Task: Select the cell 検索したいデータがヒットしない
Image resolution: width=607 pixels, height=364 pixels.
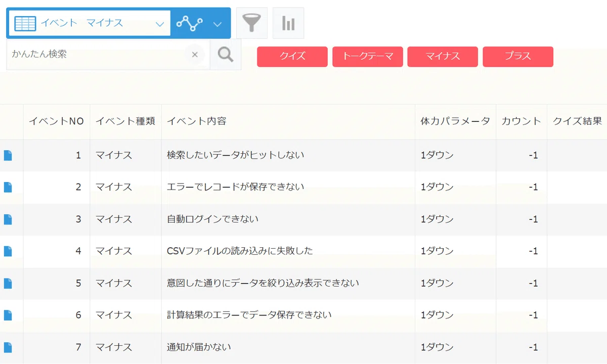Action: click(x=288, y=155)
